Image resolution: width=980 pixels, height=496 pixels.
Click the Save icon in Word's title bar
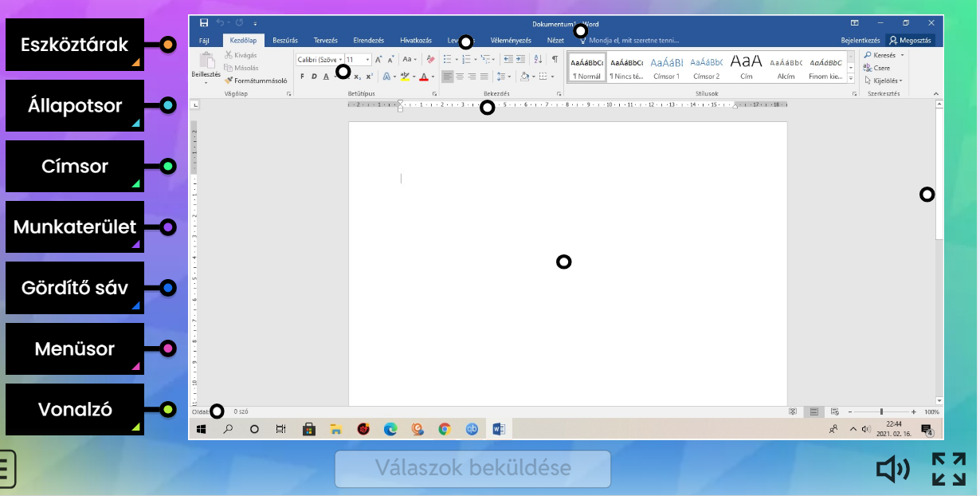pyautogui.click(x=204, y=24)
